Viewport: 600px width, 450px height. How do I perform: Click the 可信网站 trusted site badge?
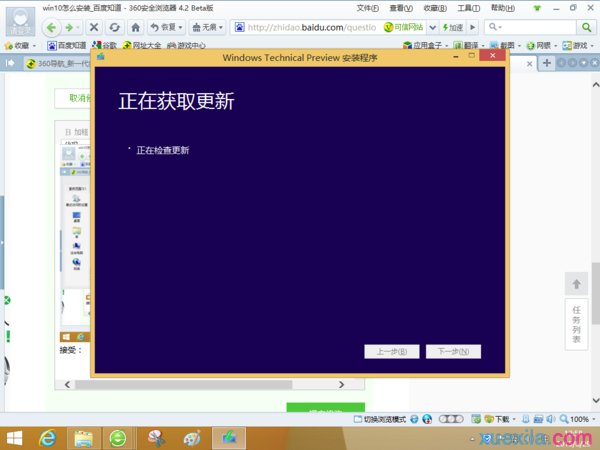[x=404, y=27]
